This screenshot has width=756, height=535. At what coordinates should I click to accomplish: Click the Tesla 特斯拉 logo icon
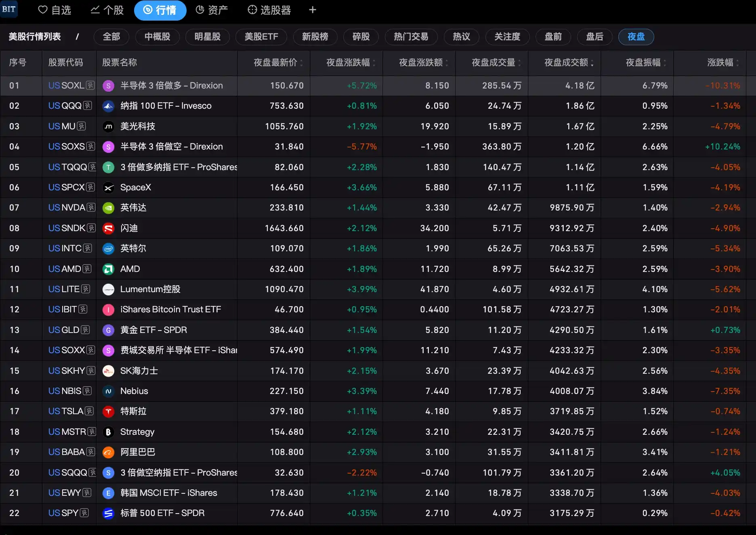(108, 411)
